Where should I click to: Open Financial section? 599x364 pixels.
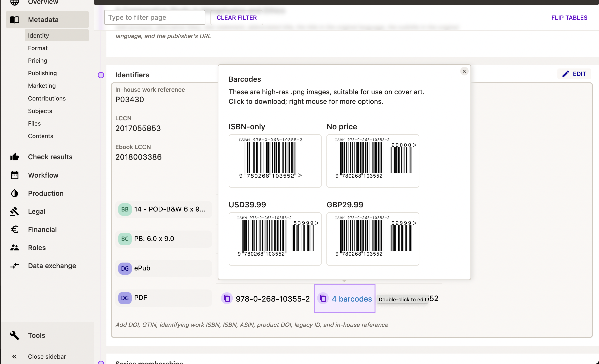pyautogui.click(x=42, y=229)
